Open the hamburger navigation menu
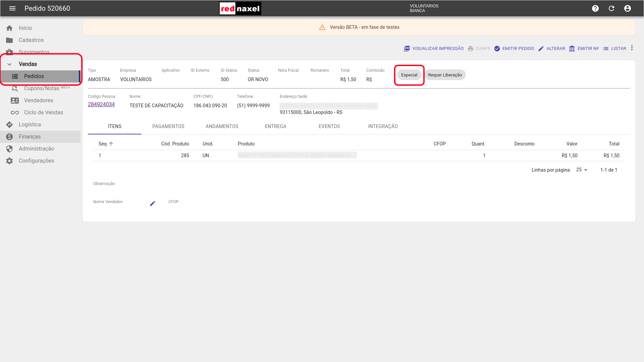 click(x=12, y=8)
